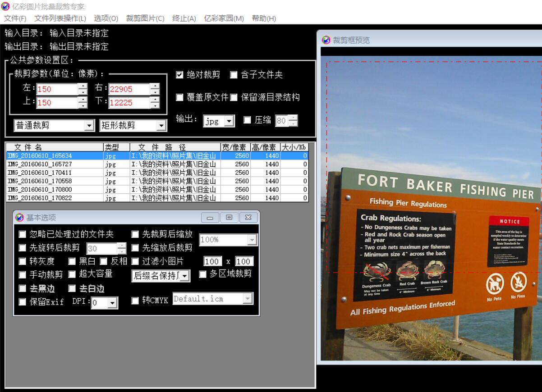The height and width of the screenshot is (392, 542).
Task: Open the 帮助(H) menu
Action: point(264,18)
